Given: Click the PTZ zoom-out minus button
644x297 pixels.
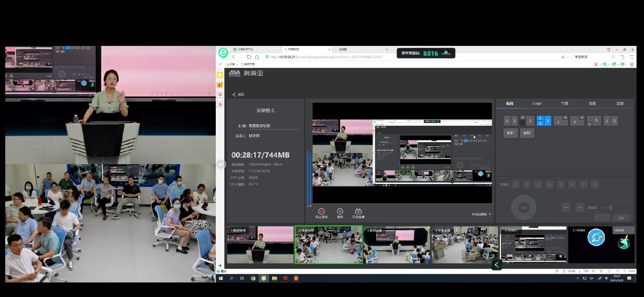Looking at the screenshot, I should coord(566,208).
